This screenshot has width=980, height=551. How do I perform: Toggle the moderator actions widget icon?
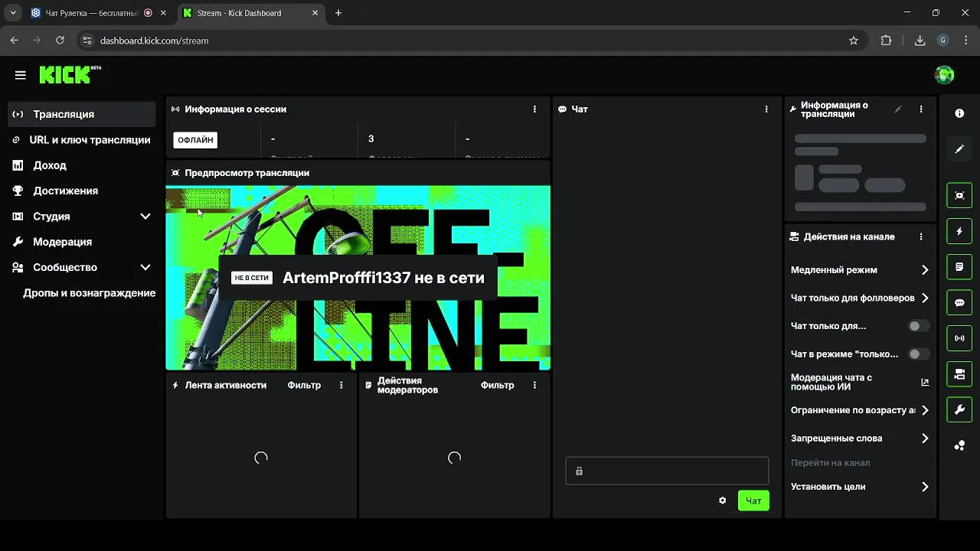coord(959,267)
